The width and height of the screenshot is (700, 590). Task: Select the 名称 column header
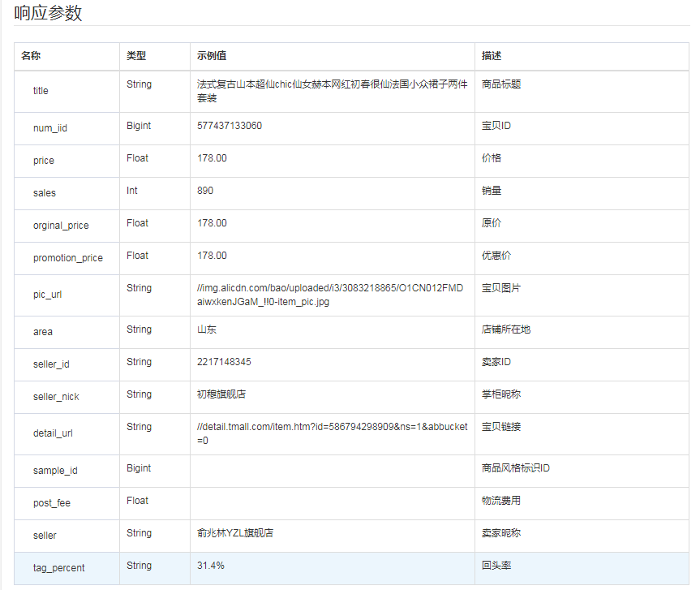[31, 56]
